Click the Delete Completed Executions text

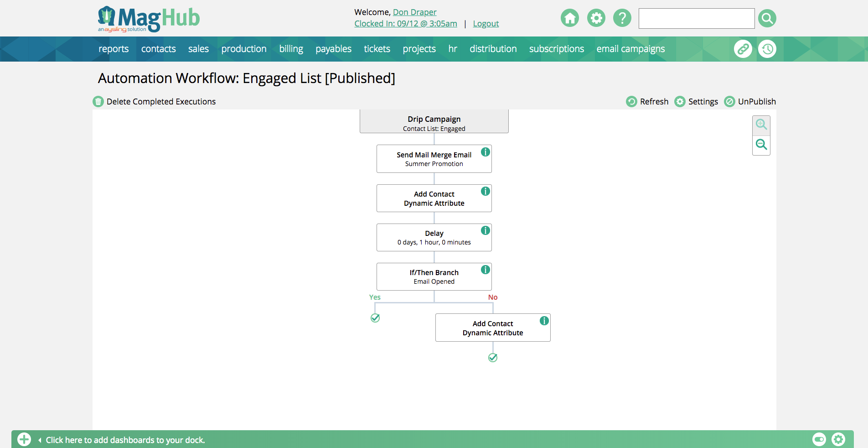click(x=161, y=101)
